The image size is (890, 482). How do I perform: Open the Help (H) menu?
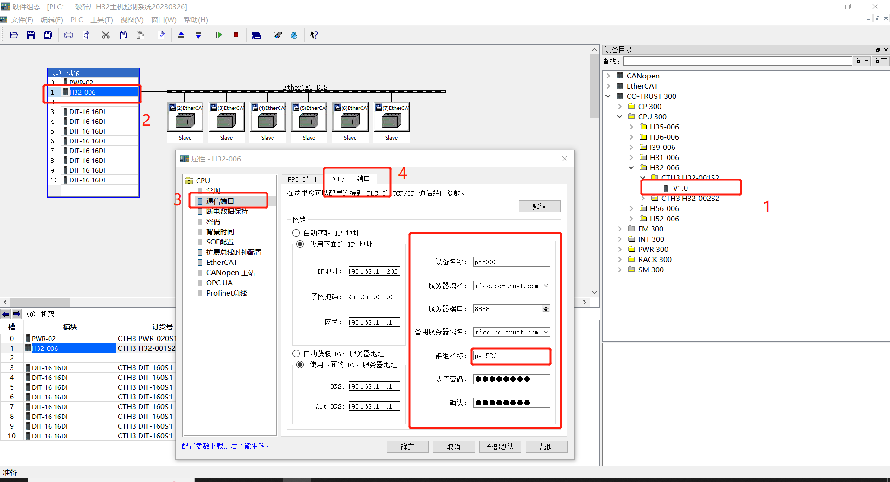195,20
